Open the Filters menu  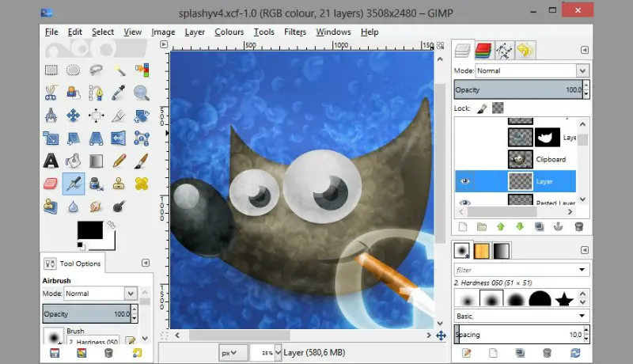(x=295, y=32)
